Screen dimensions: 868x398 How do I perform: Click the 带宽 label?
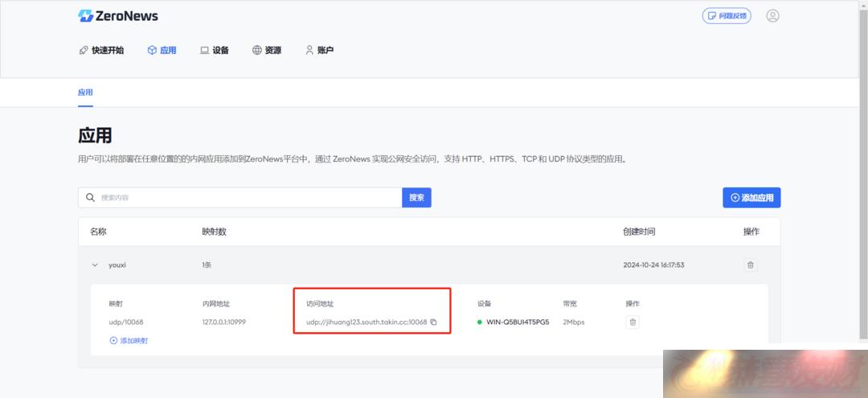tap(570, 304)
